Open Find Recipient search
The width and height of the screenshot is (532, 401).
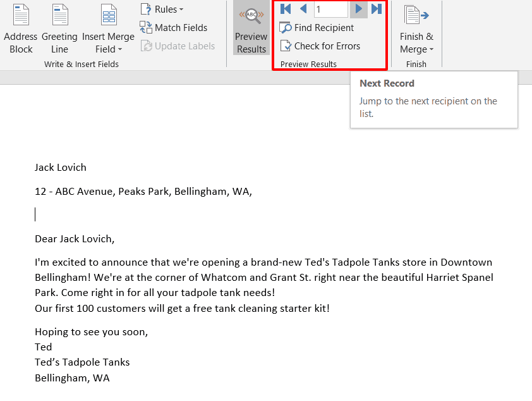(317, 28)
